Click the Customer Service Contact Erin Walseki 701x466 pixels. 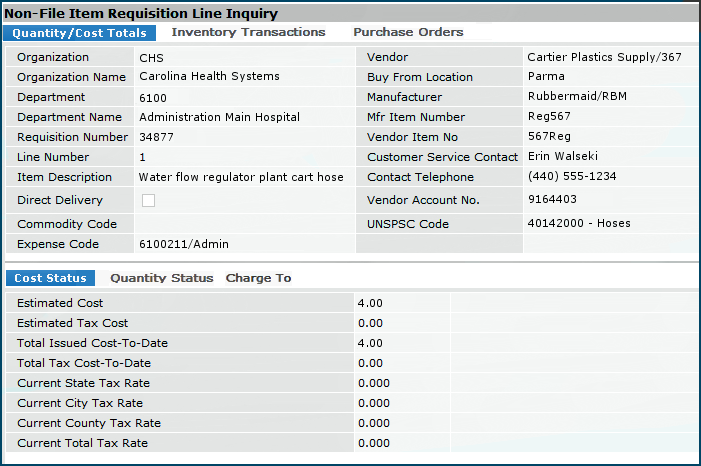point(564,157)
